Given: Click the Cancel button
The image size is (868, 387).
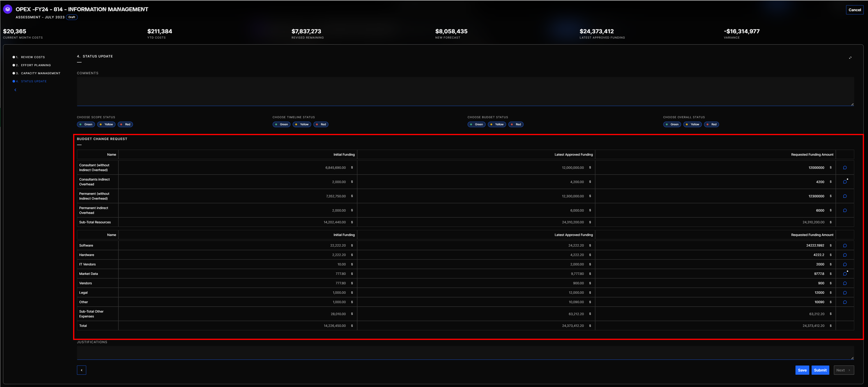Looking at the screenshot, I should pyautogui.click(x=855, y=10).
